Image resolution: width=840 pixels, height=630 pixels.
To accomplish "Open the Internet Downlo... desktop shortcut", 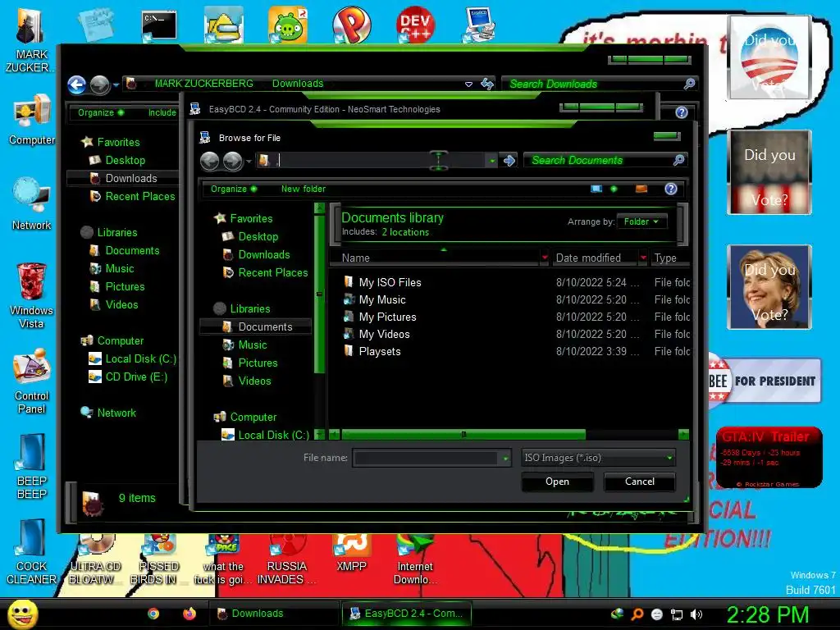I will point(415,560).
